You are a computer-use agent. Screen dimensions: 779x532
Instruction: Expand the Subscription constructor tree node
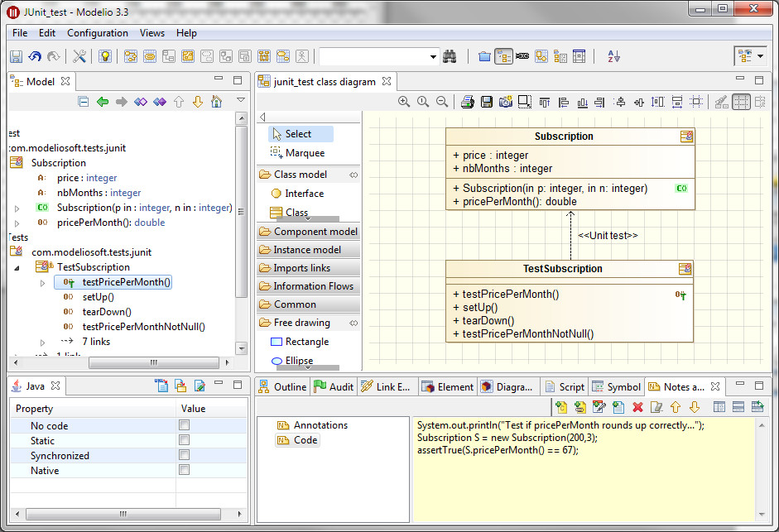click(17, 208)
